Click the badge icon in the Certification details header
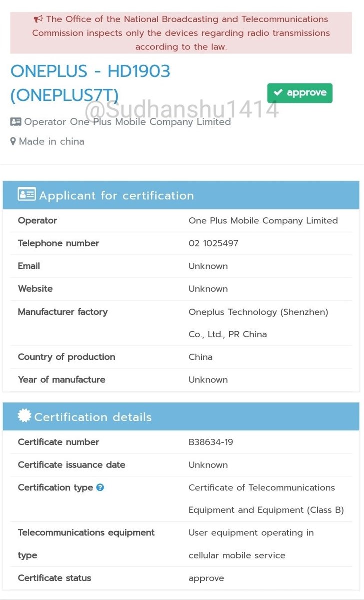364x600 pixels. (x=24, y=416)
